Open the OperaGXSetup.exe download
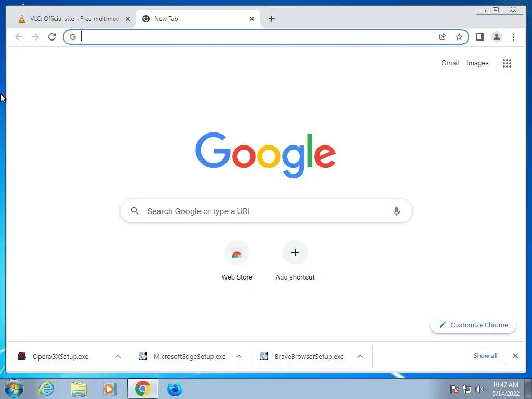Image resolution: width=532 pixels, height=399 pixels. coord(60,356)
